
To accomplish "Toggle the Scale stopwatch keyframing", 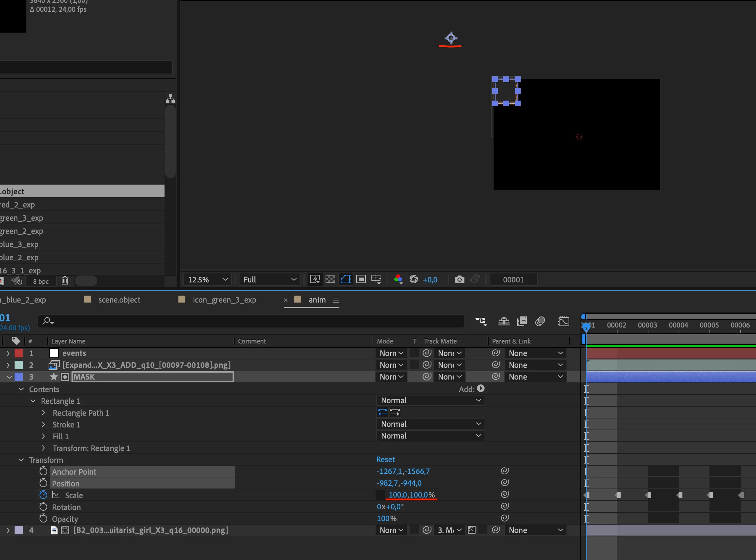I will [x=43, y=495].
